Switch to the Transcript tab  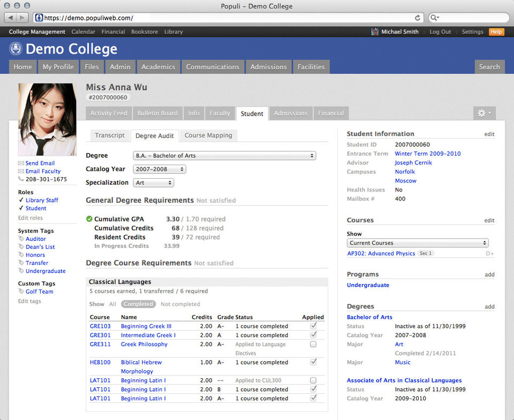pyautogui.click(x=110, y=135)
